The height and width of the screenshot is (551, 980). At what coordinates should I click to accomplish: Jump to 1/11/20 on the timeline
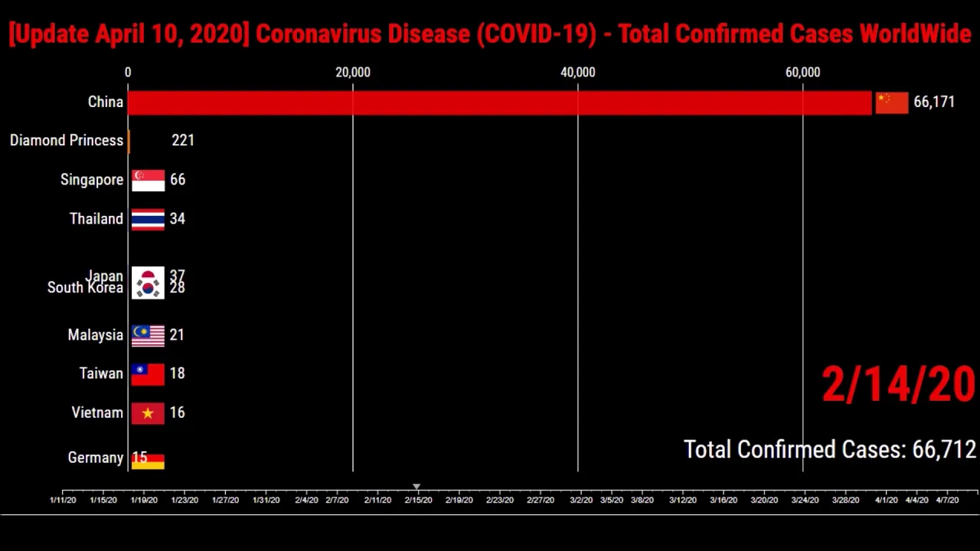(63, 500)
